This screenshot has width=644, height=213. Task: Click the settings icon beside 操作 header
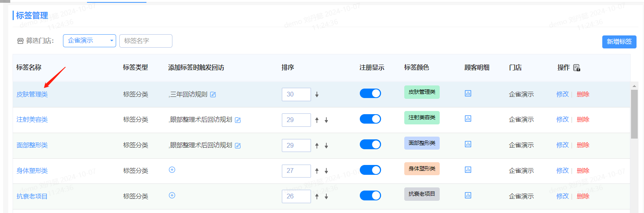click(577, 68)
